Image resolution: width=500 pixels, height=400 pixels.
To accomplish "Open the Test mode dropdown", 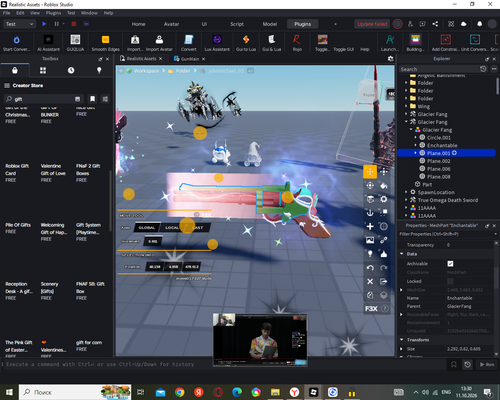I will pyautogui.click(x=19, y=24).
